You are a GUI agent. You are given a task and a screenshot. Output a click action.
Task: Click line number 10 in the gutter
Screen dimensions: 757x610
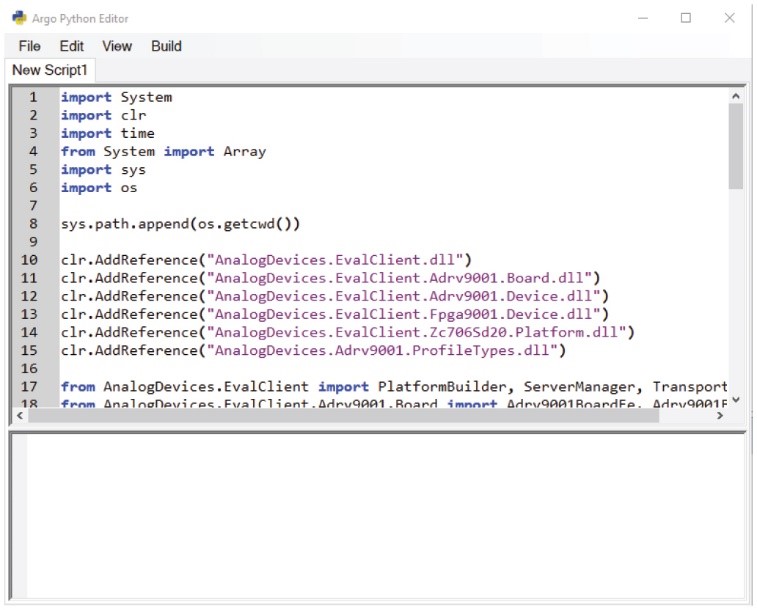(30, 260)
